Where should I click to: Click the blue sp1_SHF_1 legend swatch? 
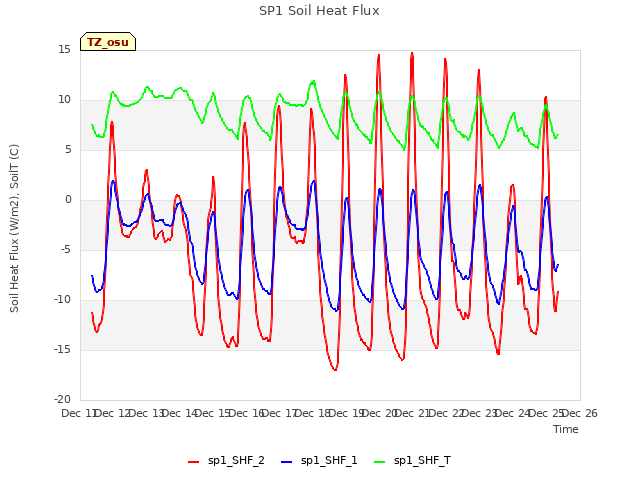pyautogui.click(x=287, y=462)
